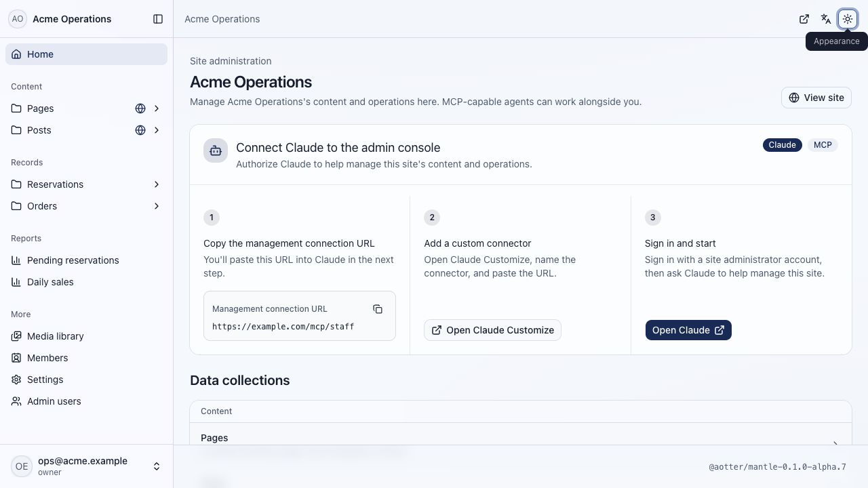
Task: Click the Open Claude Customize button
Action: (x=492, y=330)
